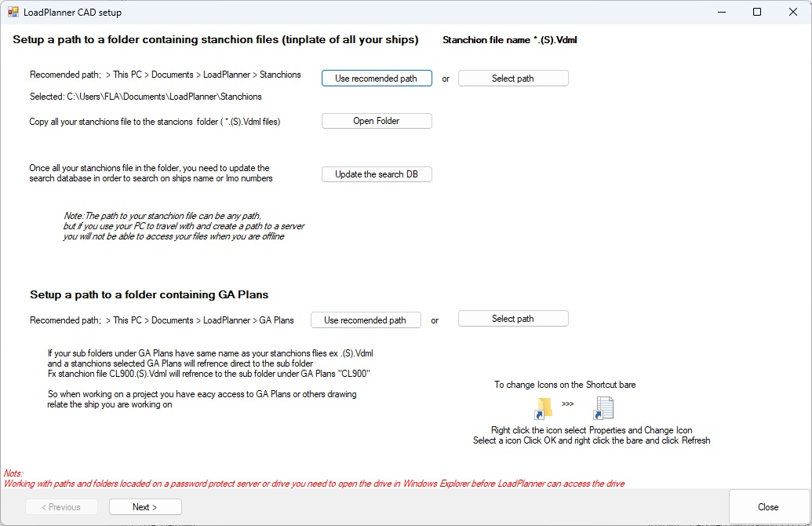Viewport: 812px width, 526px height.
Task: Minimize the LoadPlanner CAD setup window
Action: 722,12
